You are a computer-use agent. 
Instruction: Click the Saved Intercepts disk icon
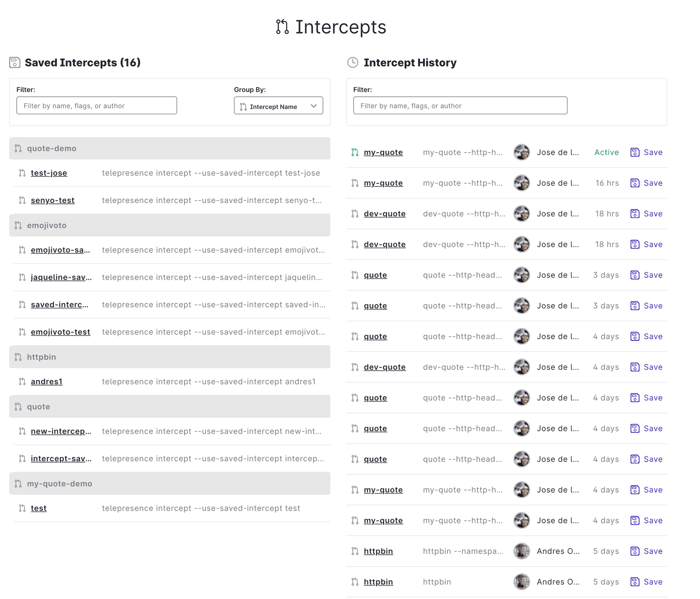pos(15,63)
